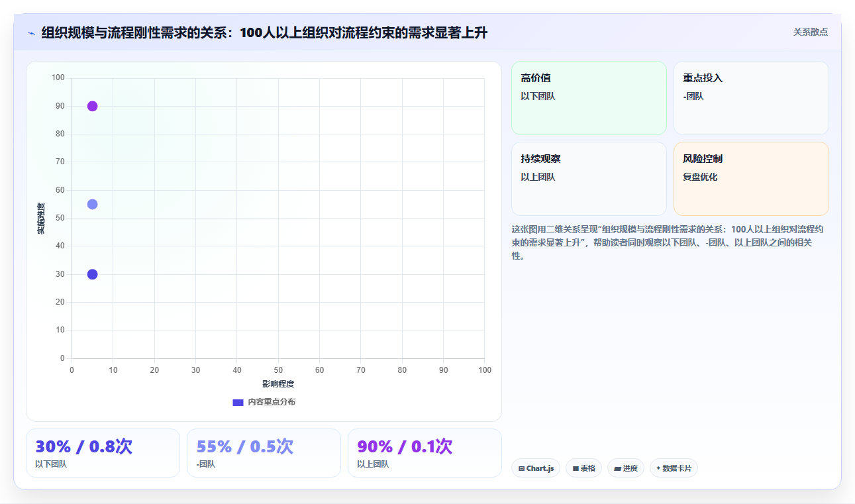Click the -团队 text in 重点投入 card

693,96
